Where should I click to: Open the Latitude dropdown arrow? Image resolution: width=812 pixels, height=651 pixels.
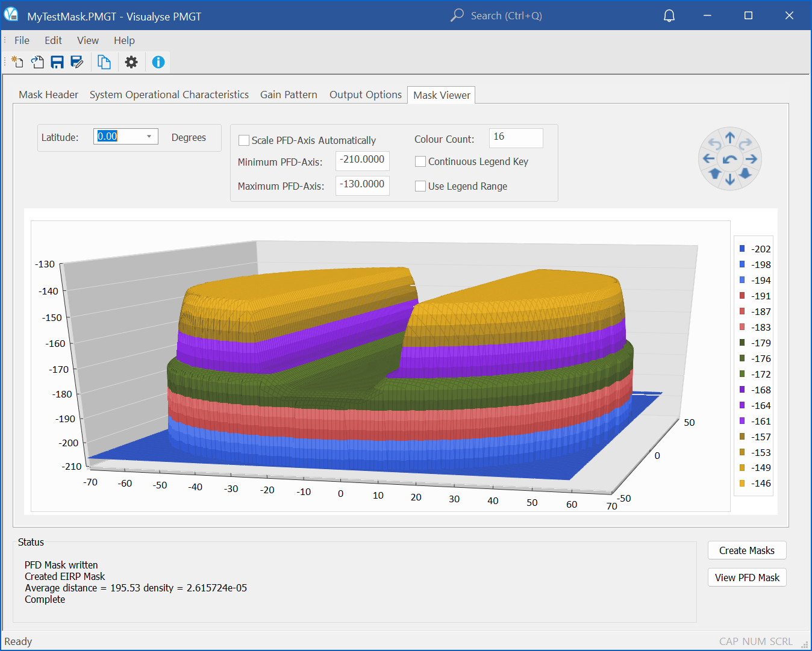(x=149, y=137)
